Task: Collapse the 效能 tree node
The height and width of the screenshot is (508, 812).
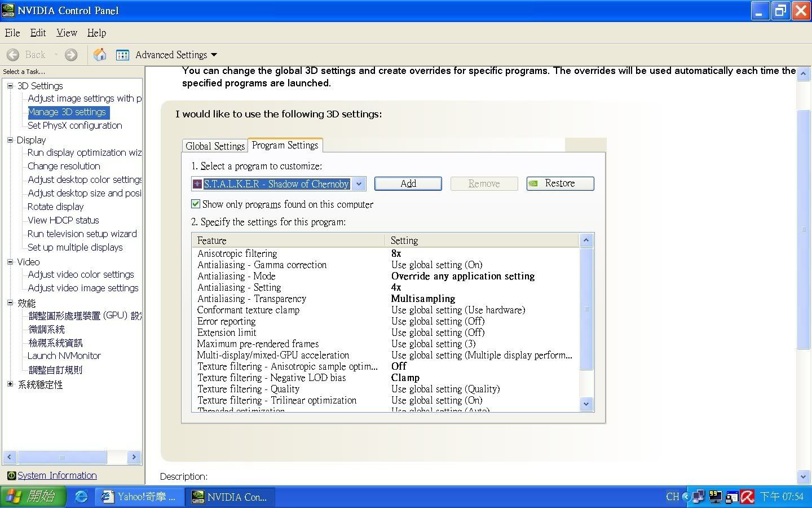Action: pos(10,303)
